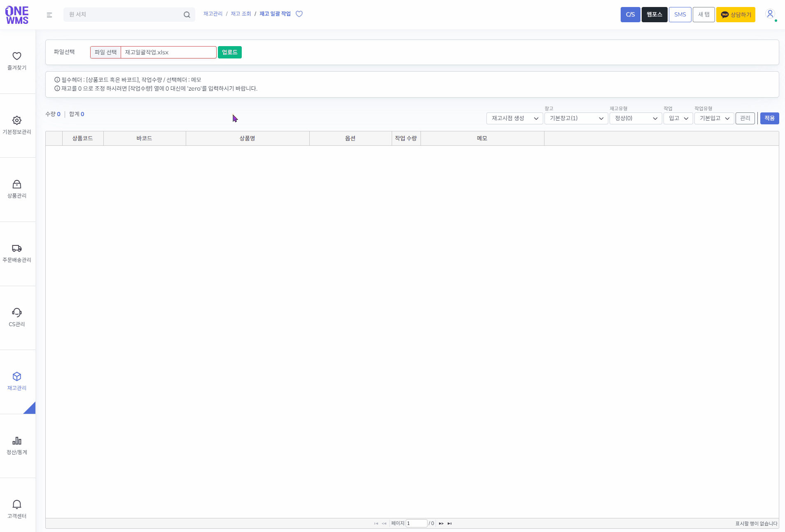Click the 재고관리 breadcrumb link
This screenshot has height=532, width=785.
pos(213,14)
